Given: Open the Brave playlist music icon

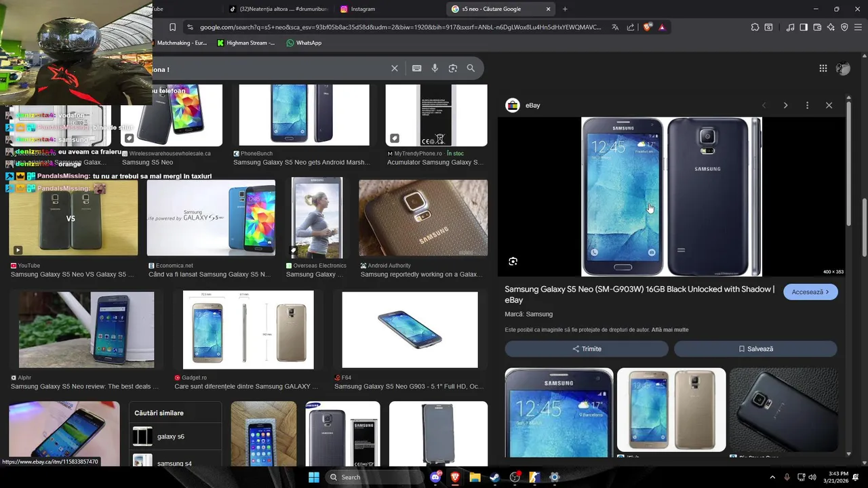Looking at the screenshot, I should pyautogui.click(x=790, y=27).
